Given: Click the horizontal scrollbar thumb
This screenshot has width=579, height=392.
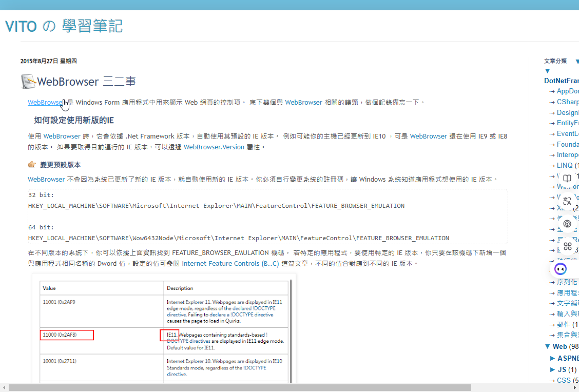Looking at the screenshot, I should (240, 387).
